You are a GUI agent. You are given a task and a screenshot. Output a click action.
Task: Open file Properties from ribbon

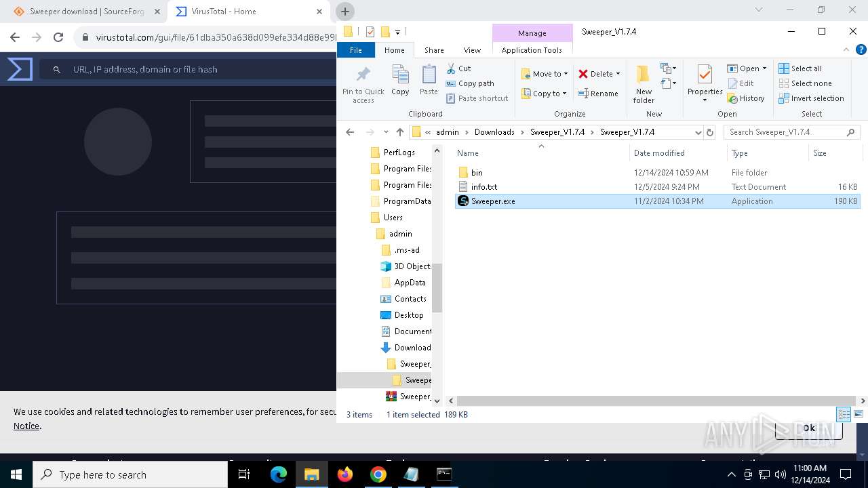click(705, 84)
